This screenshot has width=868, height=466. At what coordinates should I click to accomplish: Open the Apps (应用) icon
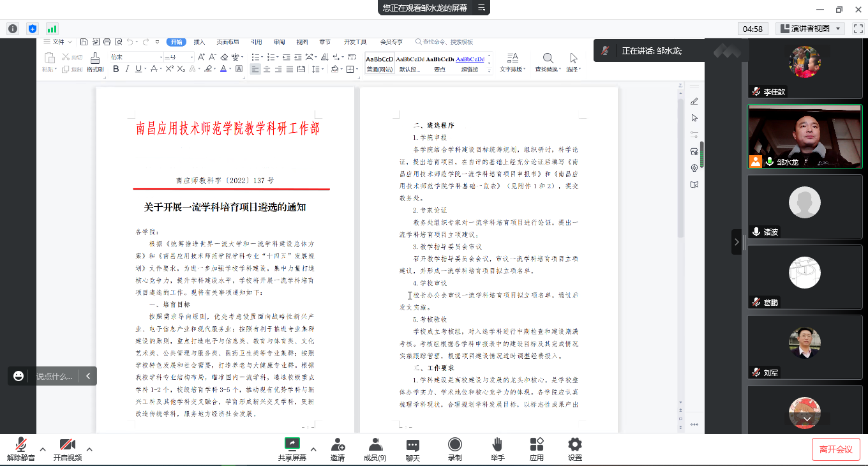(x=536, y=449)
